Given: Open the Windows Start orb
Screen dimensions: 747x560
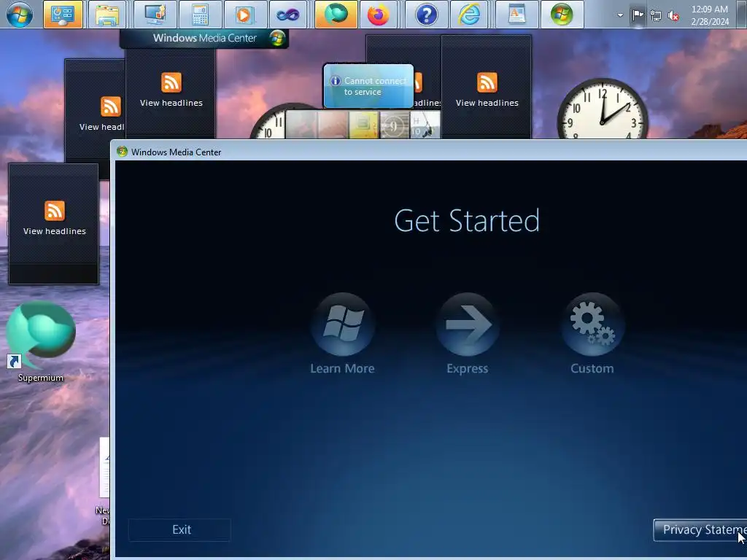Looking at the screenshot, I should (20, 15).
